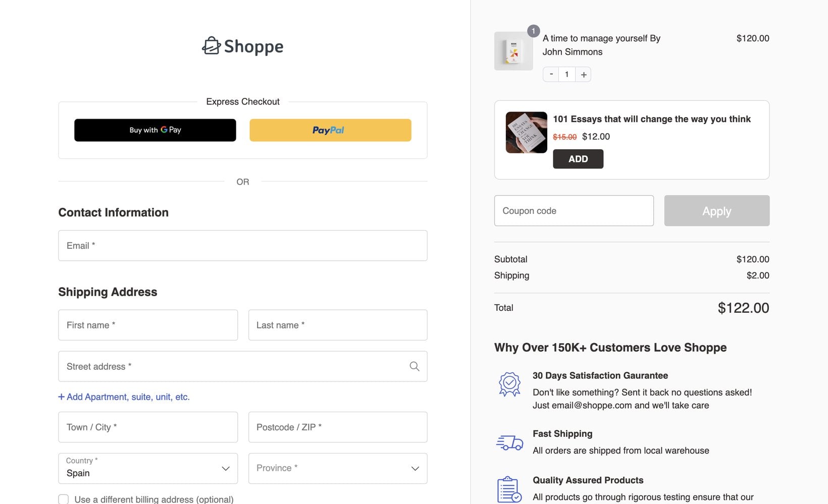
Task: Open the A time to manage yourself thumbnail
Action: pos(513,51)
